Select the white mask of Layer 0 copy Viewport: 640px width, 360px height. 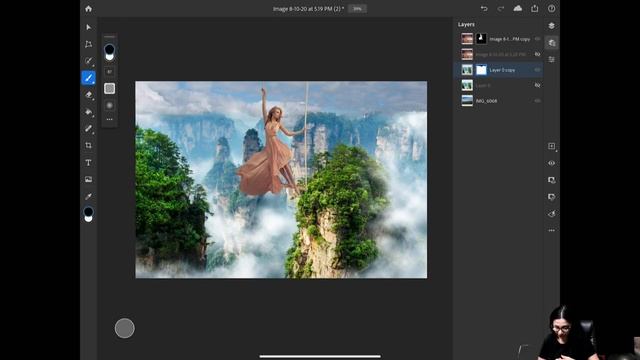(481, 70)
